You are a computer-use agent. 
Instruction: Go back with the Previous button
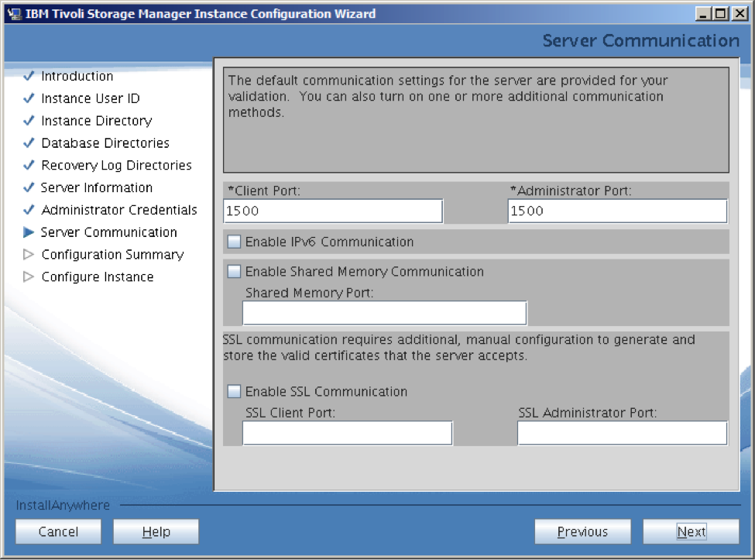pos(582,531)
